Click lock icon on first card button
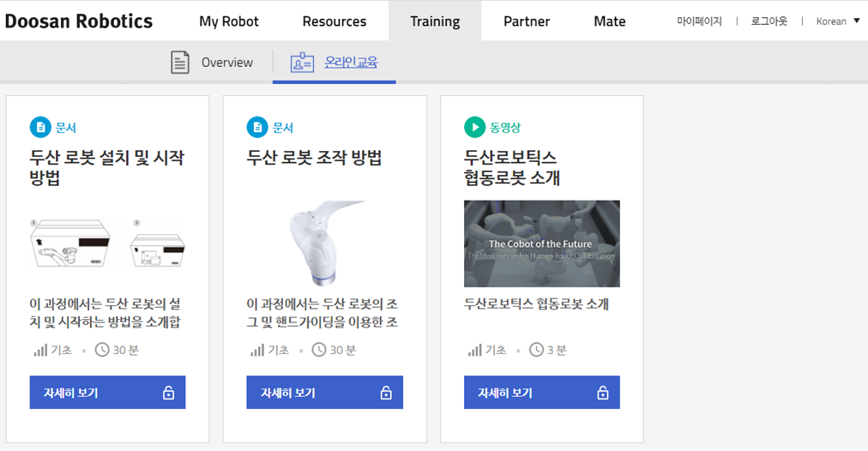Screen dimensions: 868x451 [x=168, y=393]
